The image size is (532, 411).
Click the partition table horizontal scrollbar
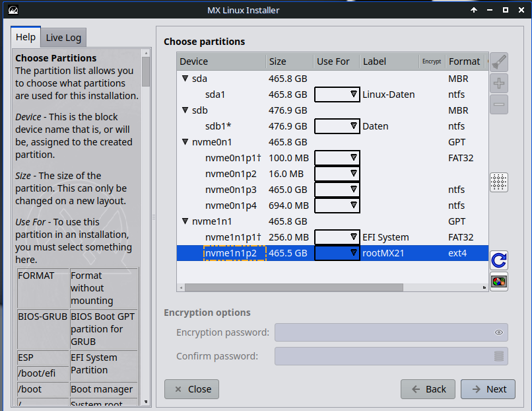pyautogui.click(x=294, y=287)
